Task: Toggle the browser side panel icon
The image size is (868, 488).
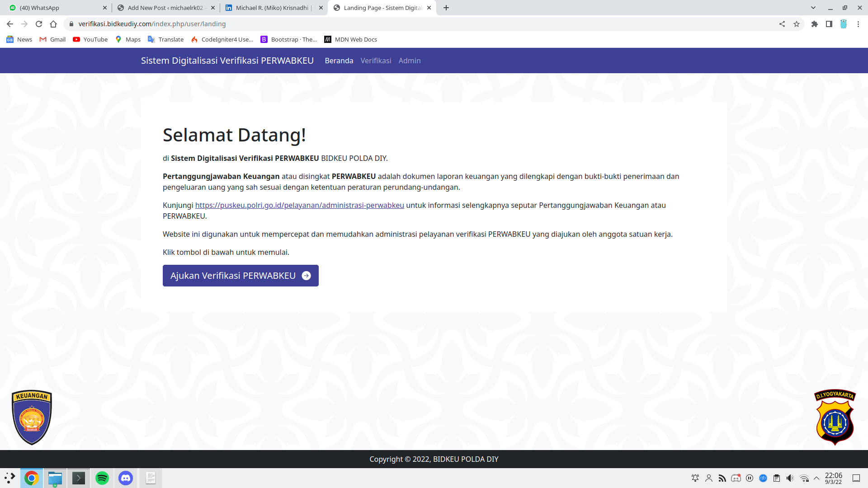Action: 829,24
